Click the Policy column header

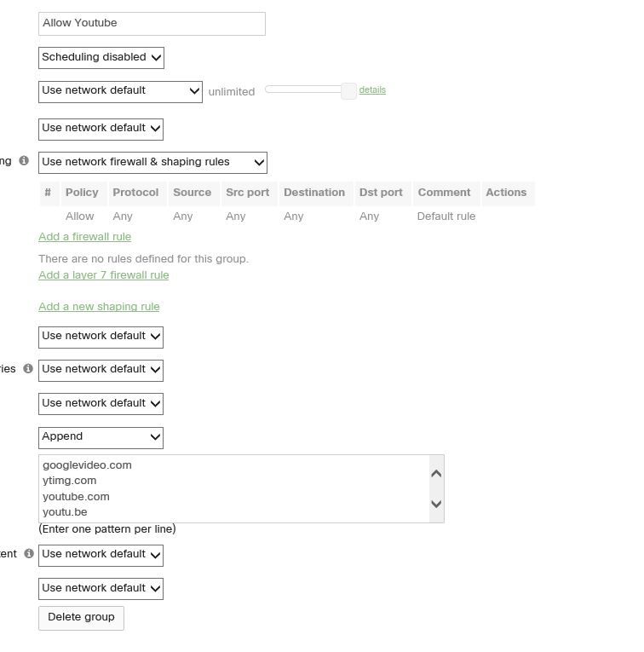[x=82, y=193]
